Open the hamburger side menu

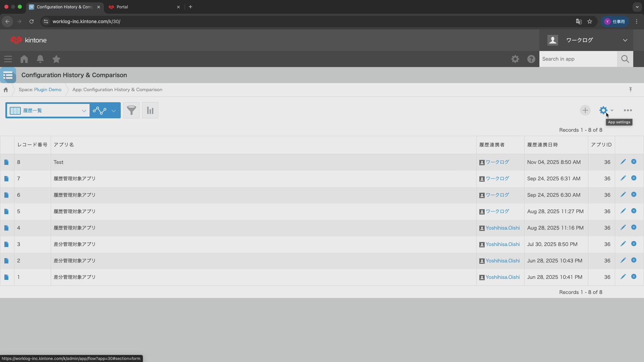pyautogui.click(x=8, y=59)
